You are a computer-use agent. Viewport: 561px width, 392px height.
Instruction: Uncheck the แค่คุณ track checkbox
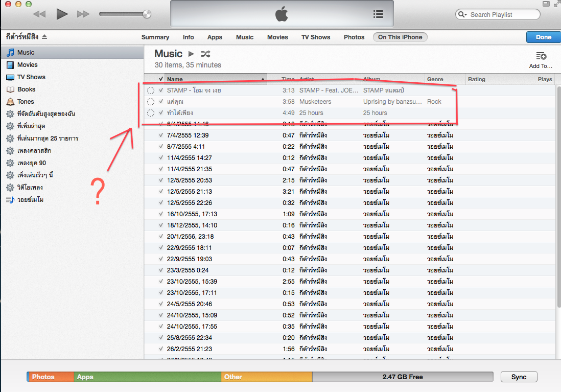[x=161, y=101]
